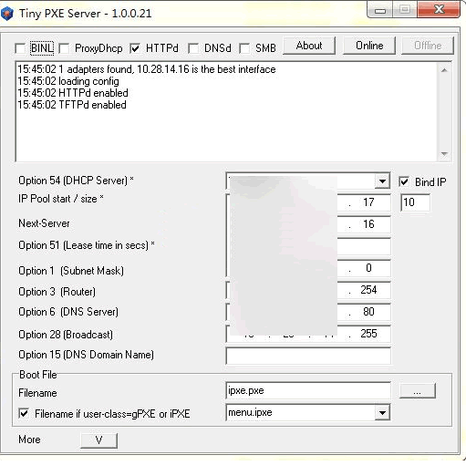Click the Subnet Mask last octet 0
This screenshot has width=466, height=476.
(x=368, y=268)
